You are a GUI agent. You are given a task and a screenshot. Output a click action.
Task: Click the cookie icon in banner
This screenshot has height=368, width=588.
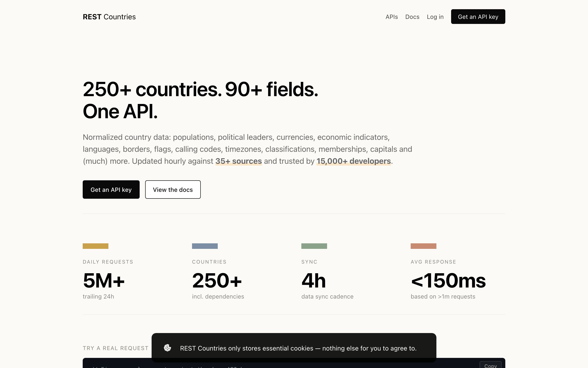tap(167, 348)
